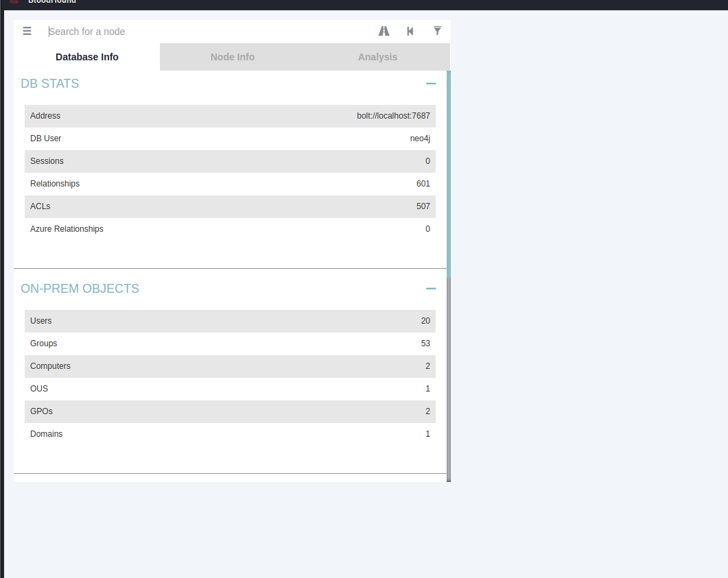The height and width of the screenshot is (578, 728).
Task: Click the OUS count value 1
Action: [x=427, y=389]
